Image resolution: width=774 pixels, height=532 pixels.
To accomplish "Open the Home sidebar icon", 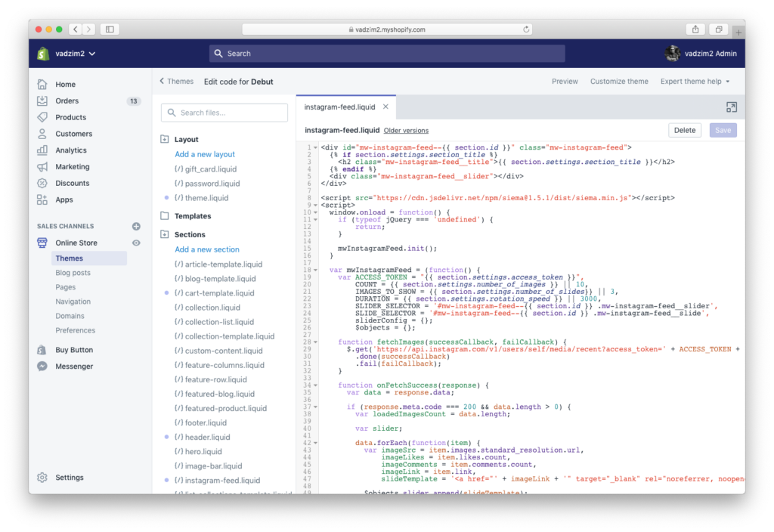I will [42, 85].
